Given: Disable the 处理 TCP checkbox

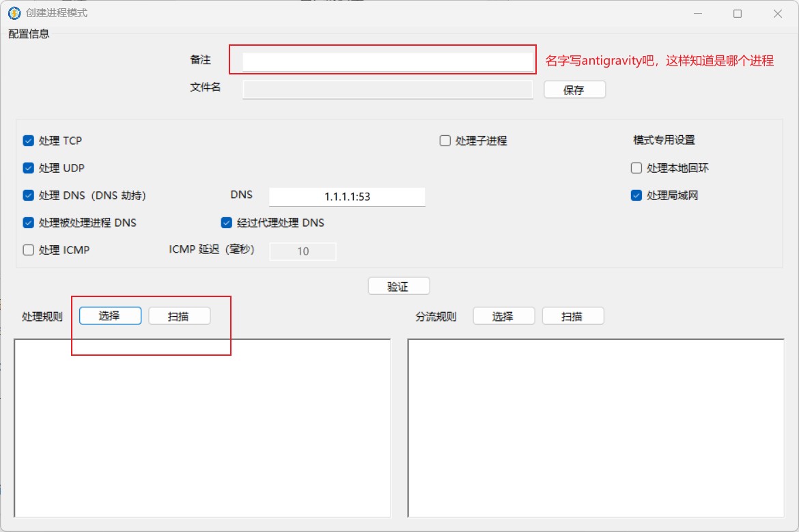Looking at the screenshot, I should pos(28,141).
